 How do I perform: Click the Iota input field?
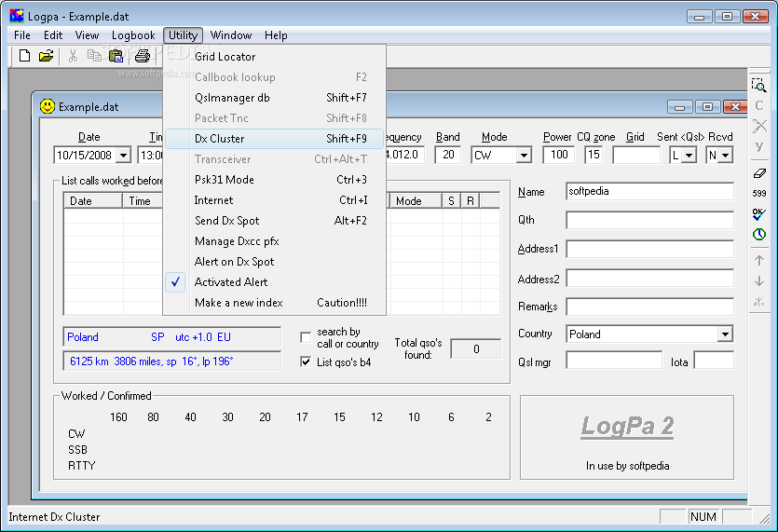coord(714,361)
